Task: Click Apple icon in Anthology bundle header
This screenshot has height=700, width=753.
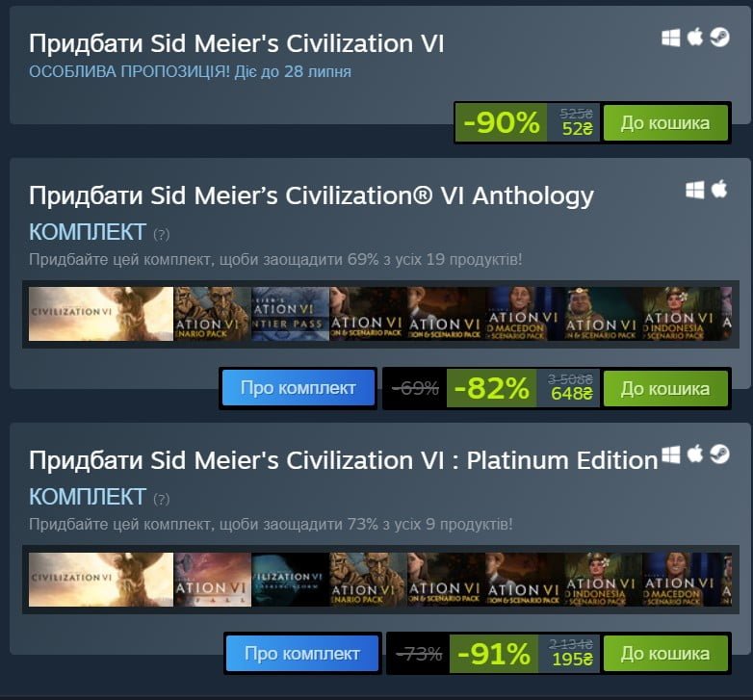Action: click(719, 189)
